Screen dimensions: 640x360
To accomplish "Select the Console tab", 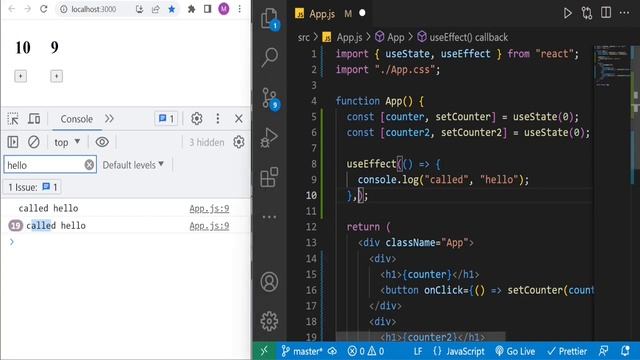I will coord(77,119).
